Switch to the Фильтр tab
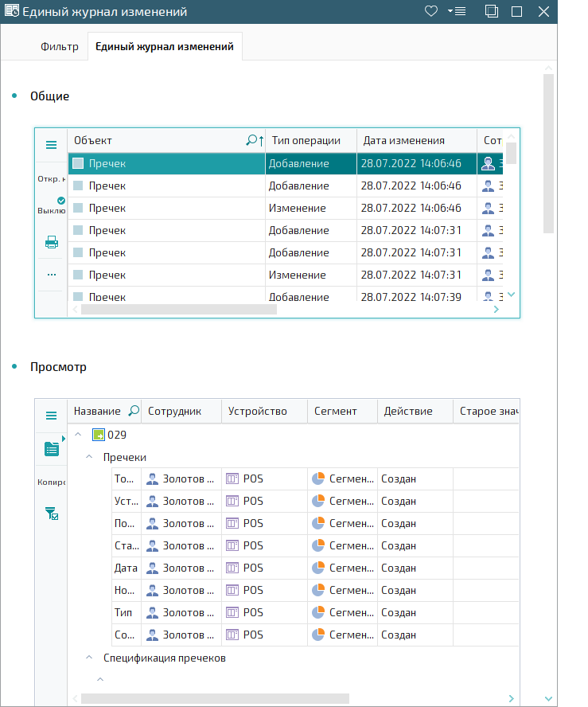Screen dimensions: 588x707 tap(60, 46)
